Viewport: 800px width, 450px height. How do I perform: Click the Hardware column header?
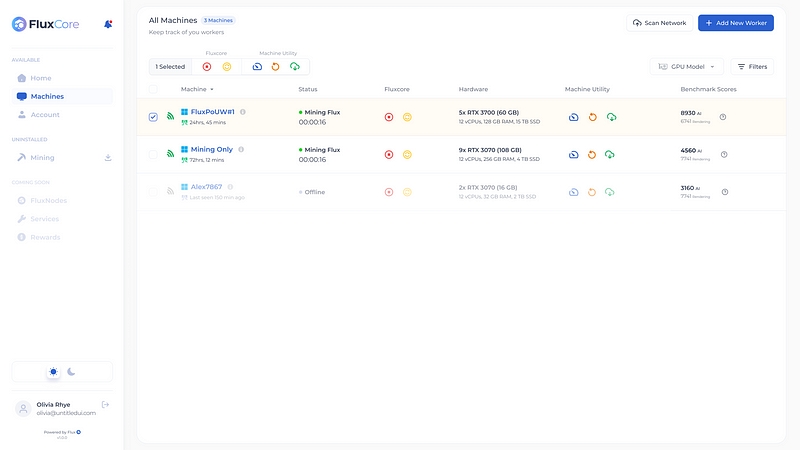473,89
